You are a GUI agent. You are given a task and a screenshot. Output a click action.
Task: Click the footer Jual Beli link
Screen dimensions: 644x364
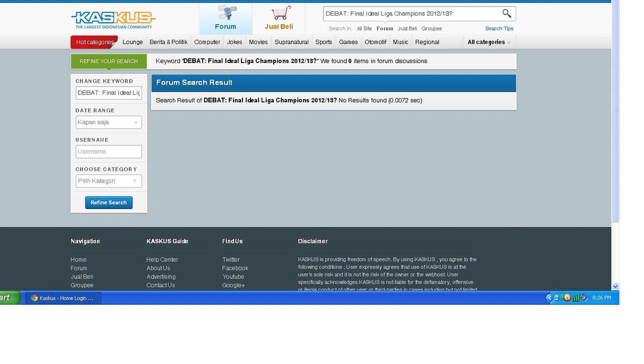pyautogui.click(x=82, y=277)
